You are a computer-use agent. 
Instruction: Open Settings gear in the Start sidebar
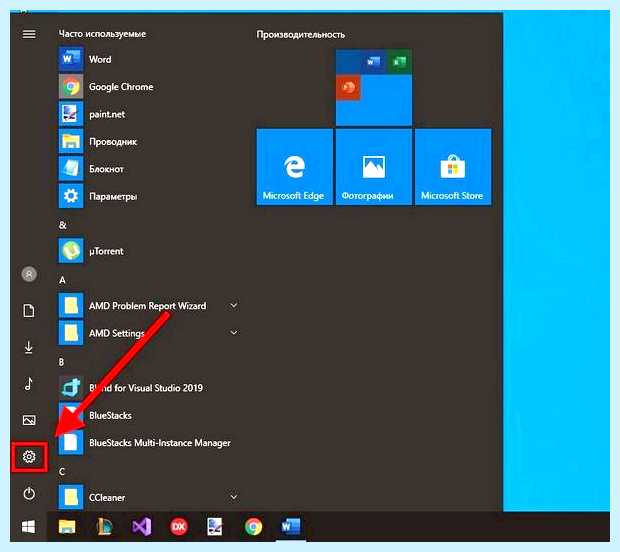[29, 457]
